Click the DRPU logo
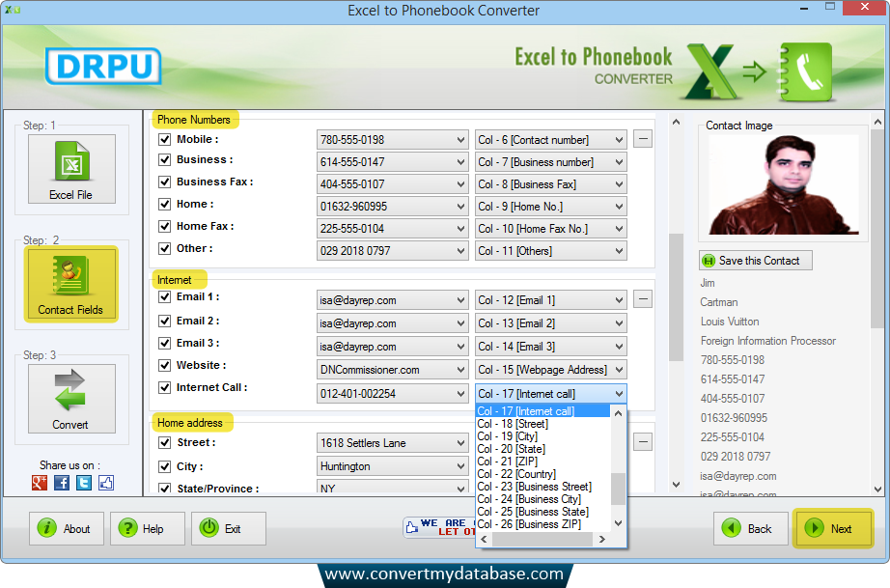890x588 pixels. (x=103, y=67)
